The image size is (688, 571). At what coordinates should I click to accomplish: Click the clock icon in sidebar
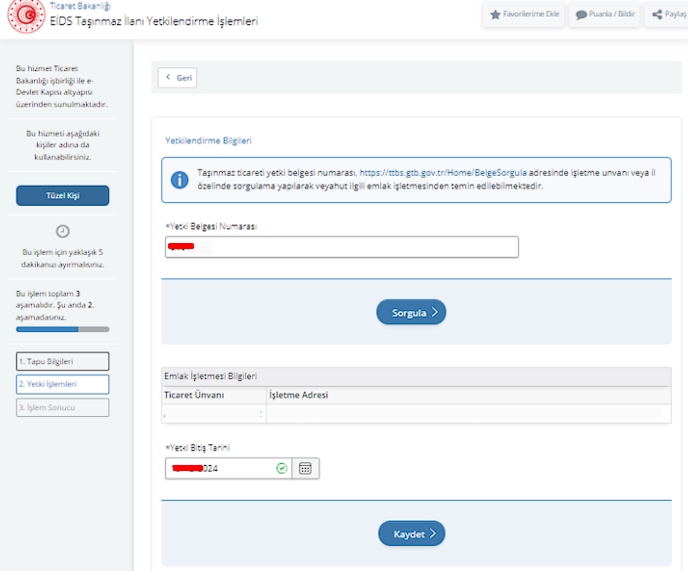click(62, 231)
